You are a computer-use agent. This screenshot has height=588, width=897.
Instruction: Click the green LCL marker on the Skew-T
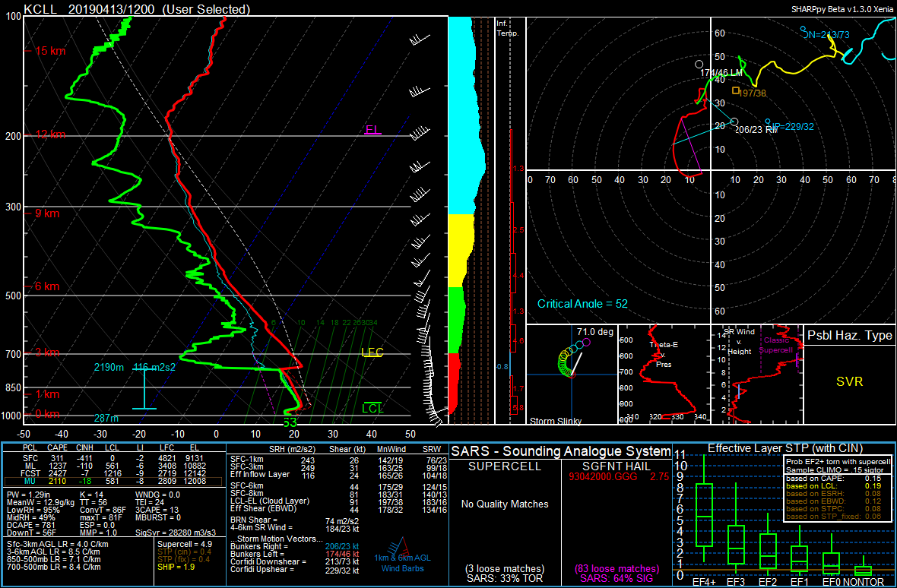click(373, 408)
